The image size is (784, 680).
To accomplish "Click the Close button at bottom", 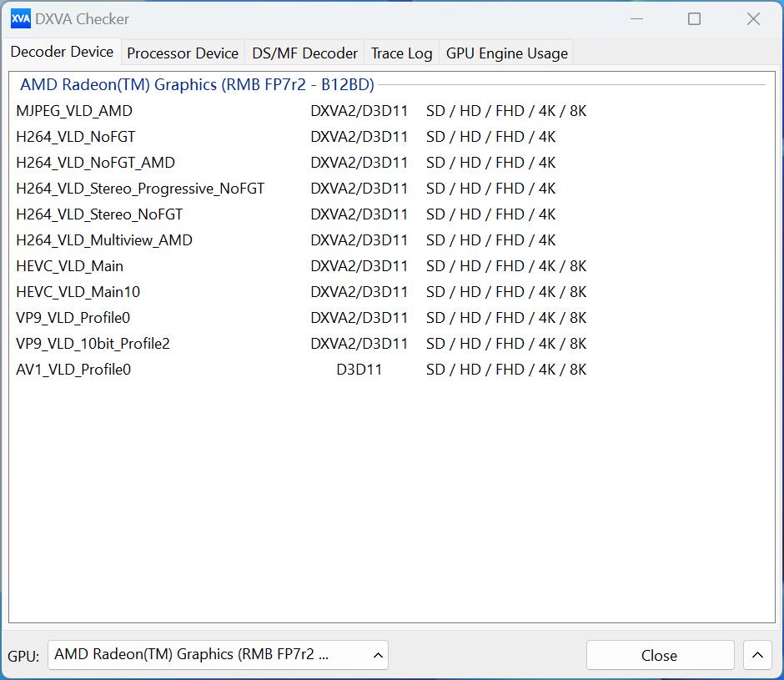I will point(659,655).
